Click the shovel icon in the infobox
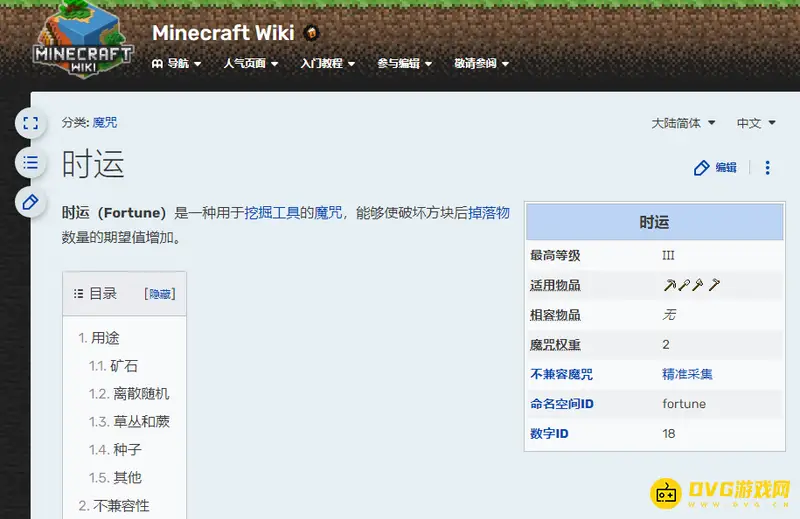Screen dimensions: 800x519 point(684,285)
